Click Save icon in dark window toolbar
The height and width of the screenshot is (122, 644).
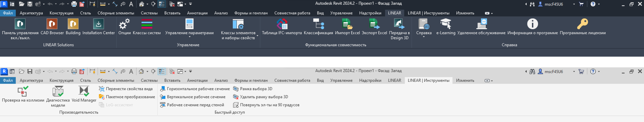pos(30,4)
